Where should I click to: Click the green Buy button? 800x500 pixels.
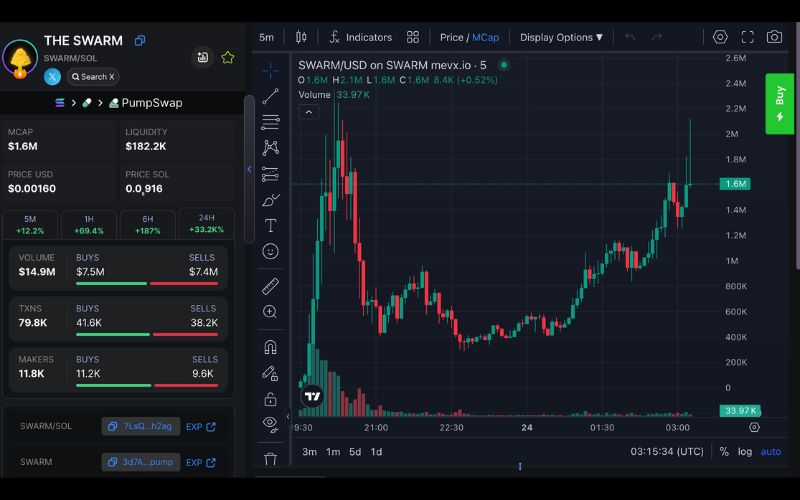[x=780, y=104]
